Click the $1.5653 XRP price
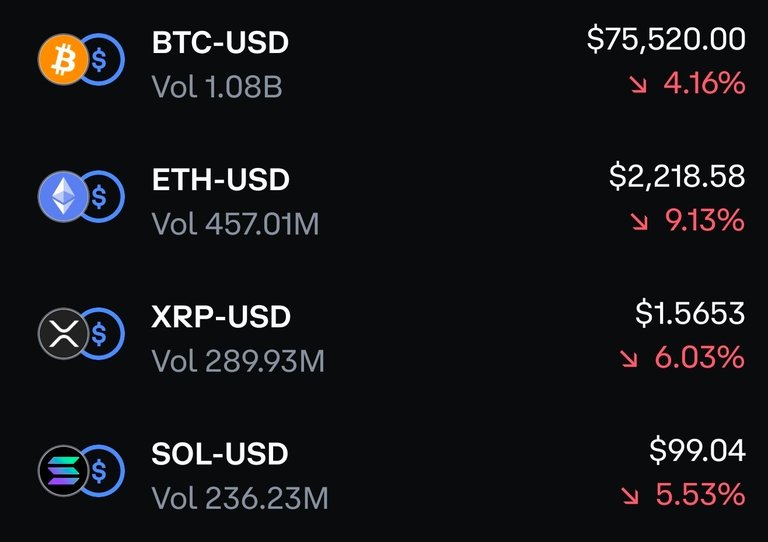 pyautogui.click(x=690, y=314)
